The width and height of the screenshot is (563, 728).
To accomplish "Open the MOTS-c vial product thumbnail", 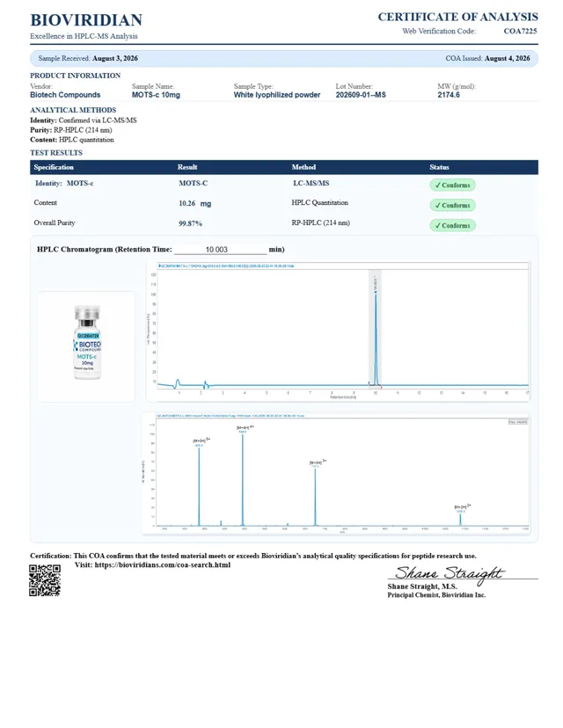I will pyautogui.click(x=86, y=346).
